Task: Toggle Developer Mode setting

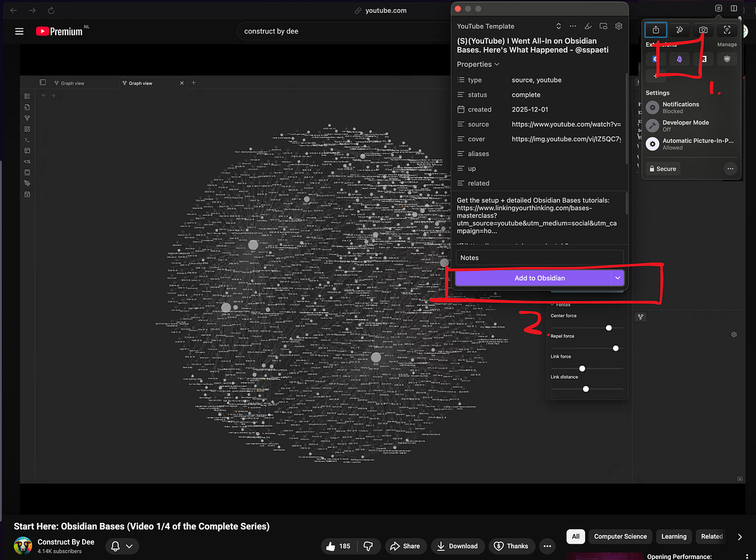Action: point(689,125)
